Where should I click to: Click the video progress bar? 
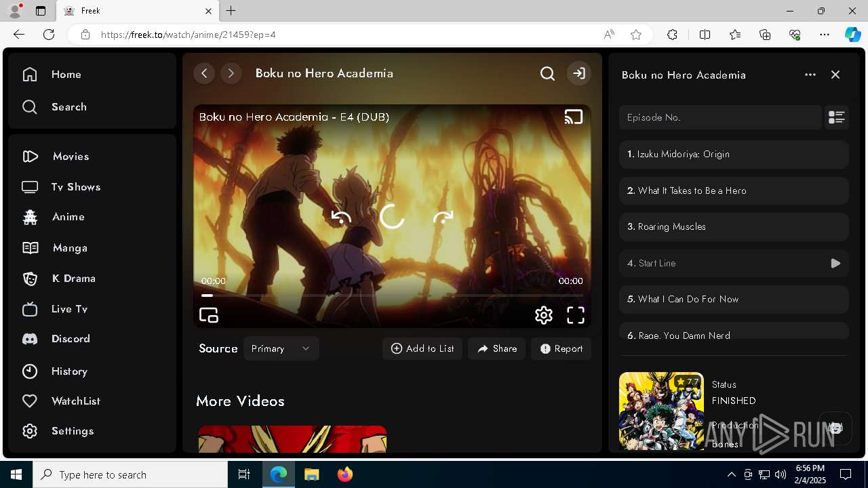(392, 296)
